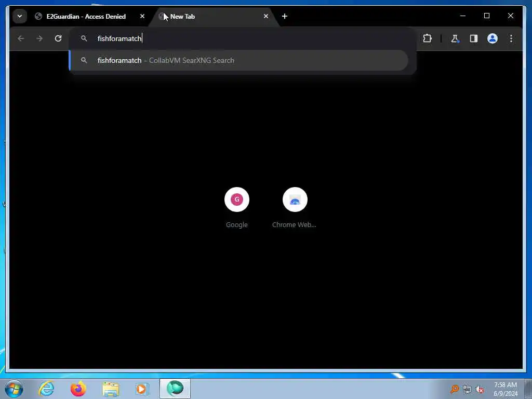Open Windows Media Player from the taskbar
This screenshot has height=399, width=532.
(142, 389)
